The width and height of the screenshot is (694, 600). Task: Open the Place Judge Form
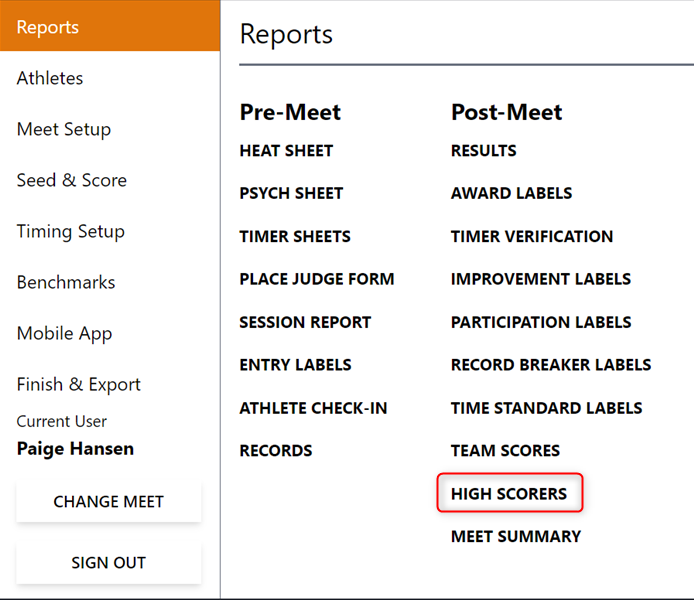317,279
